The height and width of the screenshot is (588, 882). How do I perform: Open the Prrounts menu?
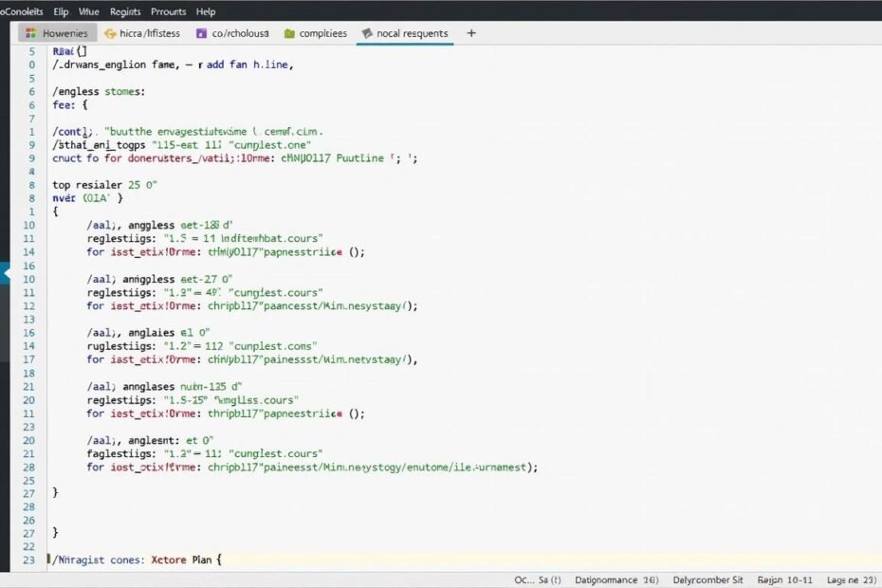pos(169,11)
